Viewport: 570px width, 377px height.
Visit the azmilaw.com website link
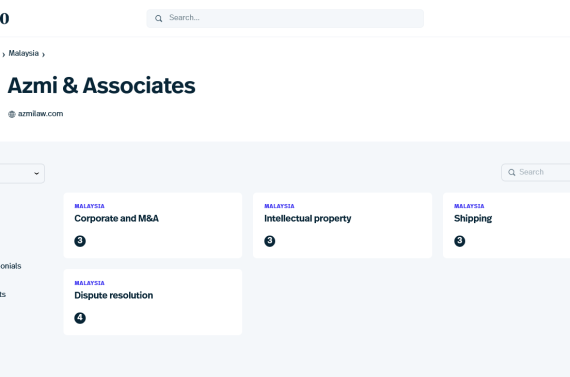pyautogui.click(x=40, y=114)
